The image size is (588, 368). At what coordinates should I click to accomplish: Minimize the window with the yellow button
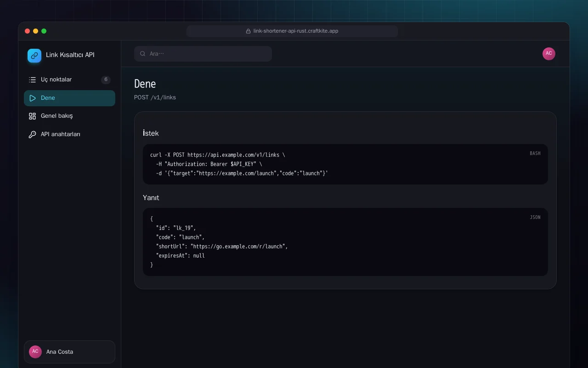pos(36,31)
